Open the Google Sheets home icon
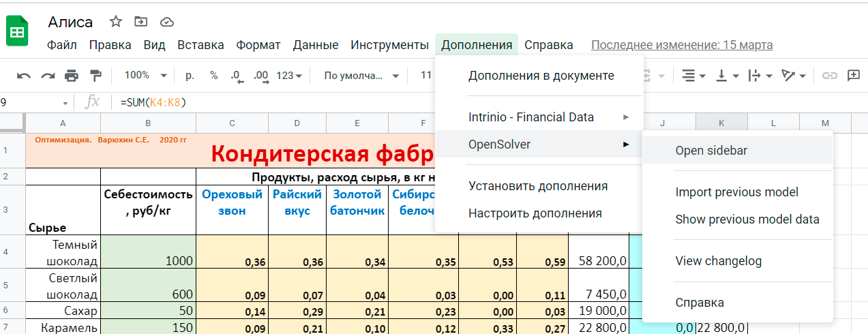 17,31
